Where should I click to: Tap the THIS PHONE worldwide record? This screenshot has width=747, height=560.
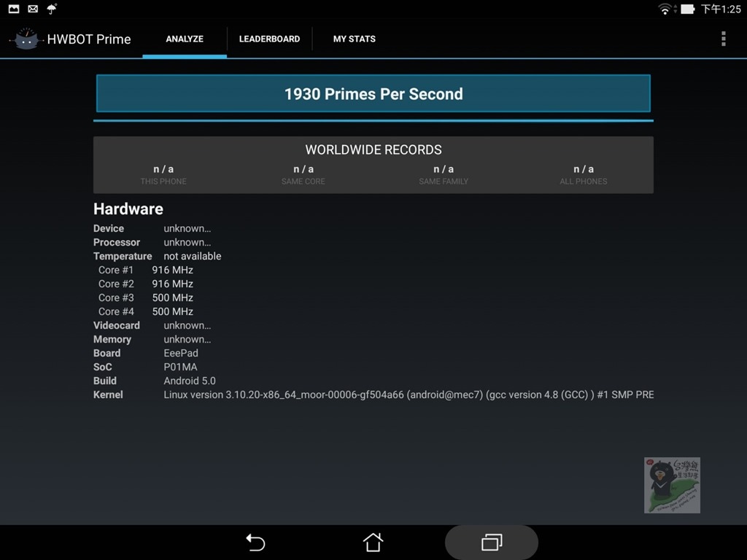pyautogui.click(x=163, y=175)
